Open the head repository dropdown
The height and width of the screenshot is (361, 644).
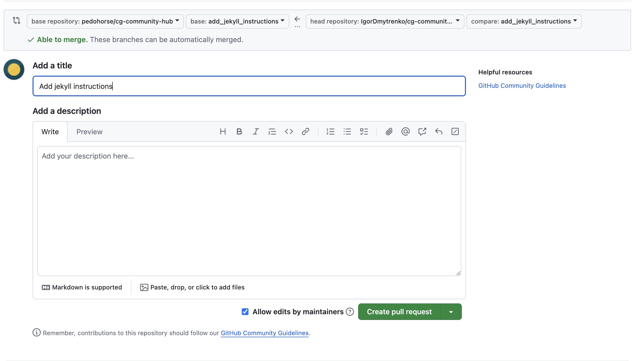click(x=384, y=21)
